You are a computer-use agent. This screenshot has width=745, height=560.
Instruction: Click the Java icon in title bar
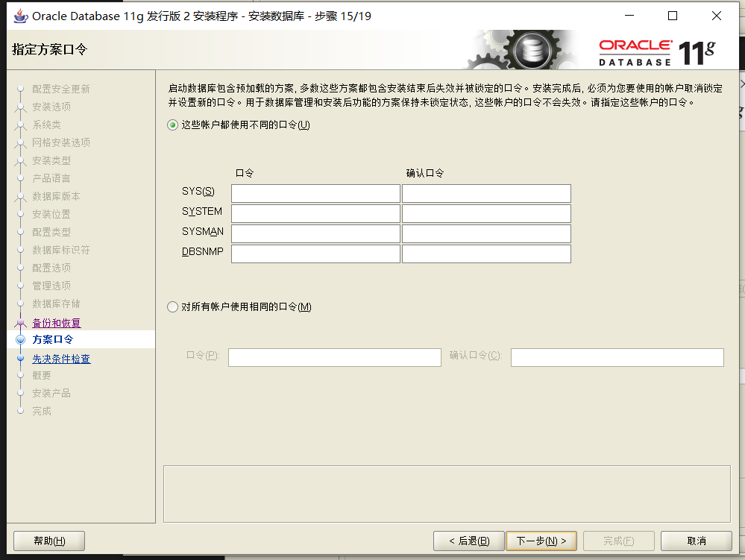tap(20, 16)
